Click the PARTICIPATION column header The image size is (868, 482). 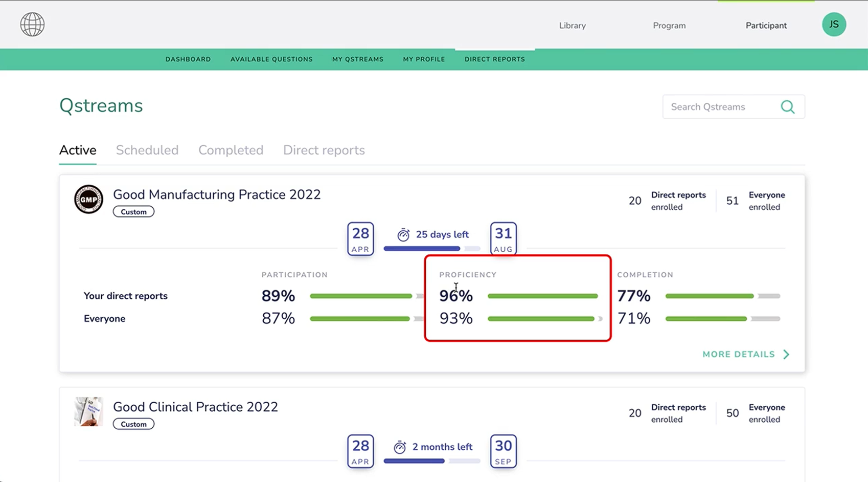(294, 275)
